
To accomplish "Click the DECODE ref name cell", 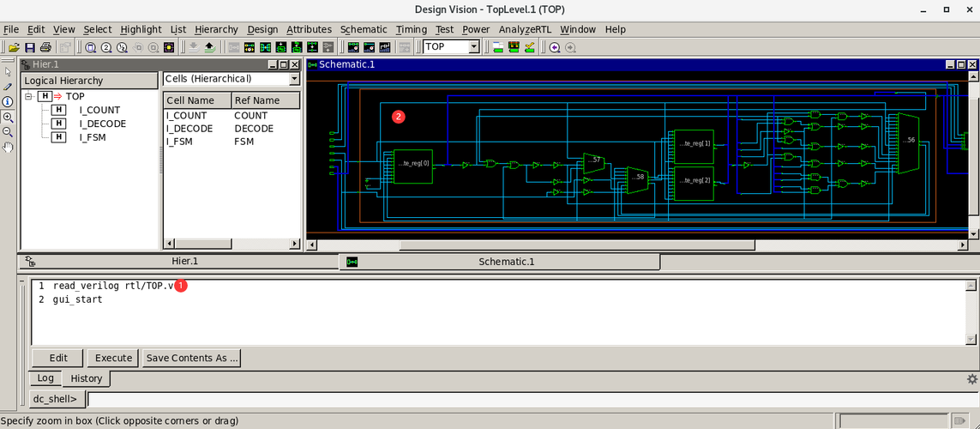I will [254, 129].
